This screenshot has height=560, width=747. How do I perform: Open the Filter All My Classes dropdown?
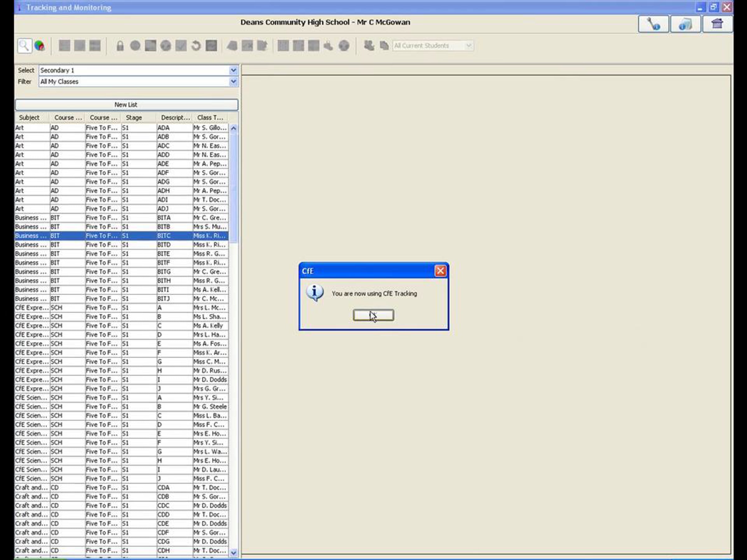point(233,82)
